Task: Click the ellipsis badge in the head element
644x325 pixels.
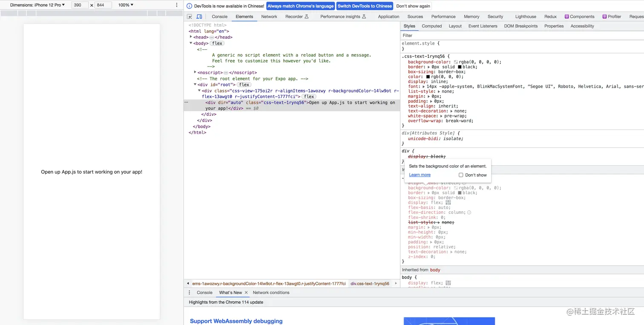Action: (212, 37)
